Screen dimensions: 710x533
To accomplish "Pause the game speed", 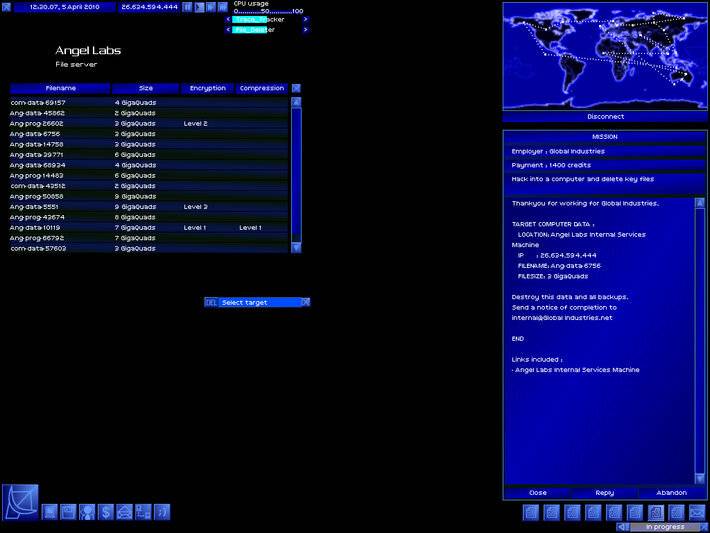I will [187, 7].
